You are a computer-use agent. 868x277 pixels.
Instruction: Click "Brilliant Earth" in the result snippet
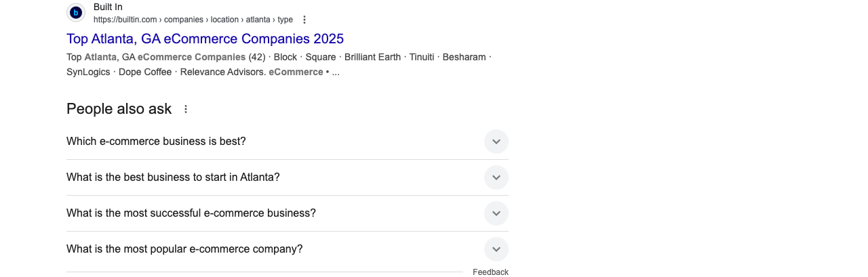(x=372, y=57)
